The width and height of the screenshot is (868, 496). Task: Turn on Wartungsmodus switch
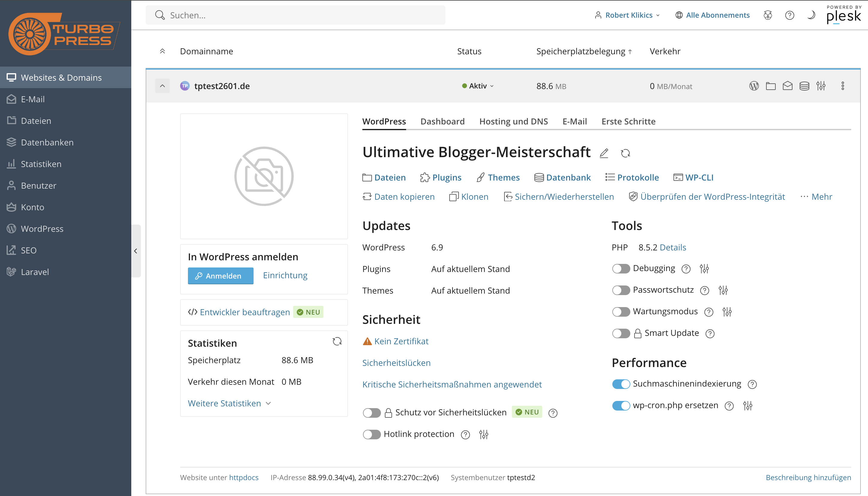point(621,312)
